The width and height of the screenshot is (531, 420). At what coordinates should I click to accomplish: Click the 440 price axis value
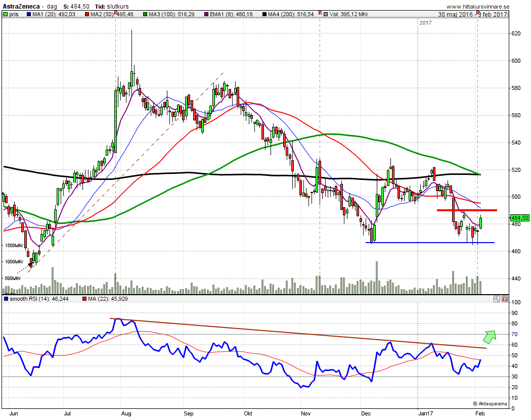tap(516, 279)
